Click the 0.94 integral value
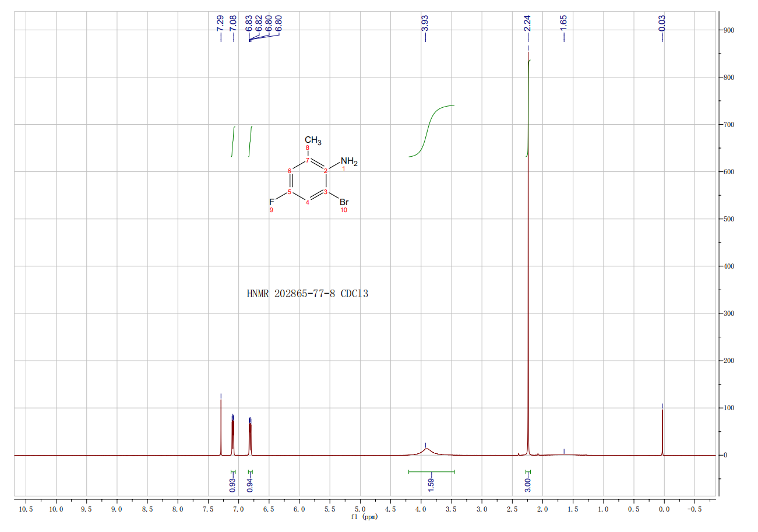This screenshot has width=758, height=532. pos(250,485)
